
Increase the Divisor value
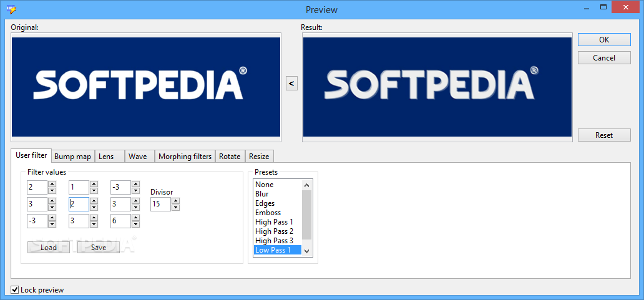(175, 201)
